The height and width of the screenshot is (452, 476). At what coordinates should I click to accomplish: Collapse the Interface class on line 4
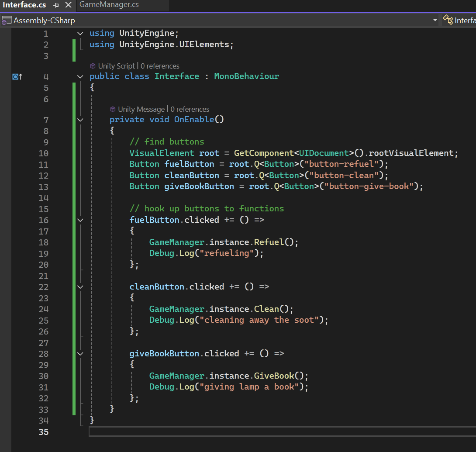80,76
